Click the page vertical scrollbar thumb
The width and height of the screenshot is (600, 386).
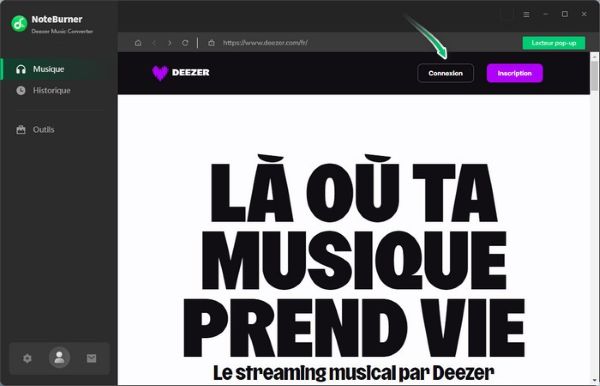point(594,76)
